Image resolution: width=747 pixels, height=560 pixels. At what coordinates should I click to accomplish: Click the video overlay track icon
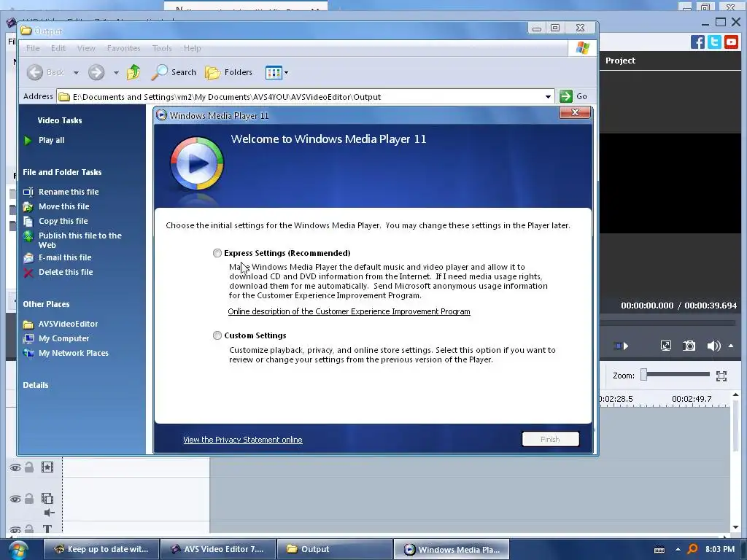47,499
